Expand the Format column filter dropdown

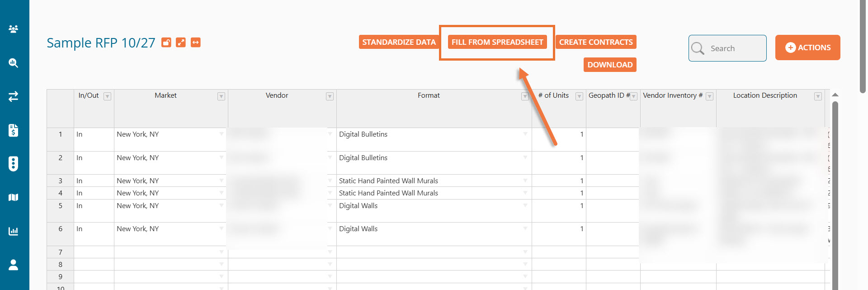(525, 96)
